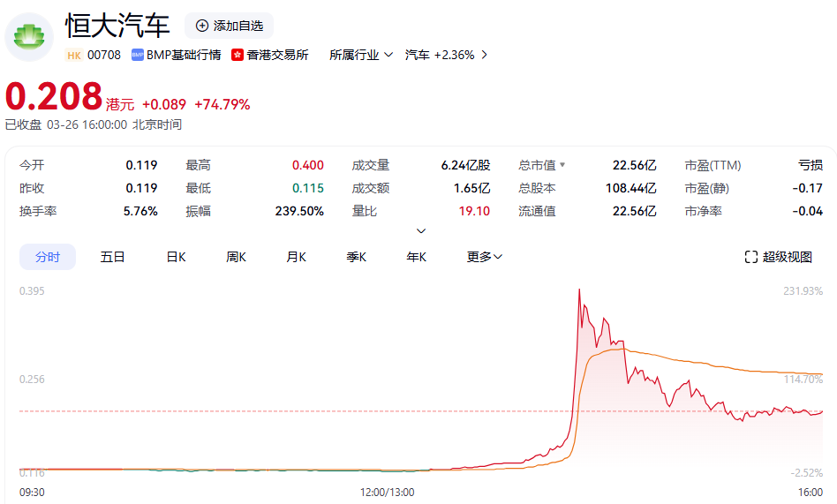
Task: Open the 更多 chart period dropdown
Action: click(x=484, y=257)
